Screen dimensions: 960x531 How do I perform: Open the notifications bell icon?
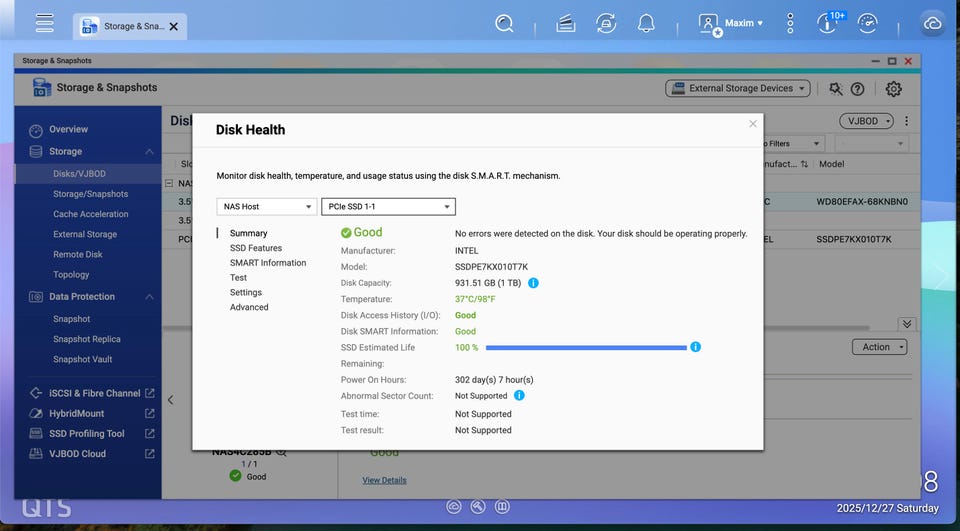tap(647, 23)
